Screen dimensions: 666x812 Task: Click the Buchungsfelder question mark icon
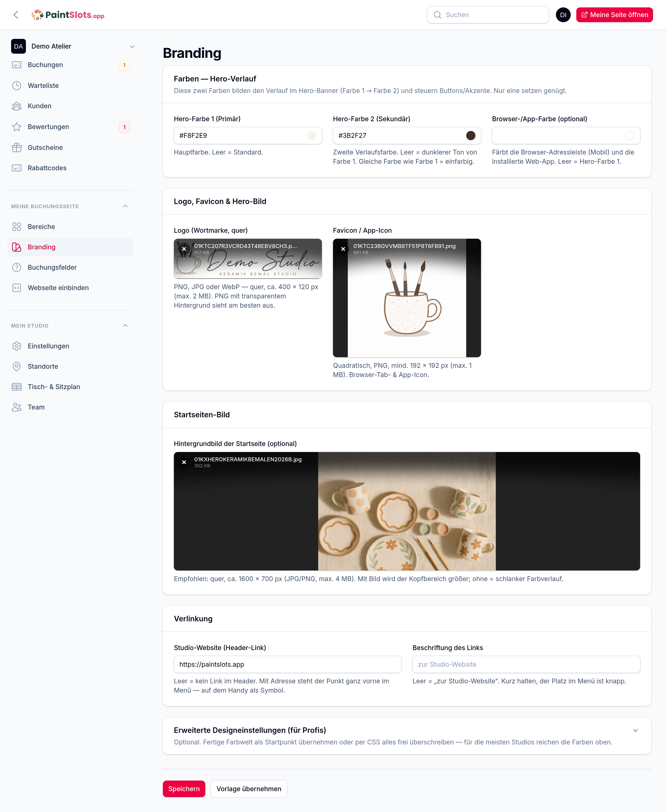pyautogui.click(x=16, y=267)
